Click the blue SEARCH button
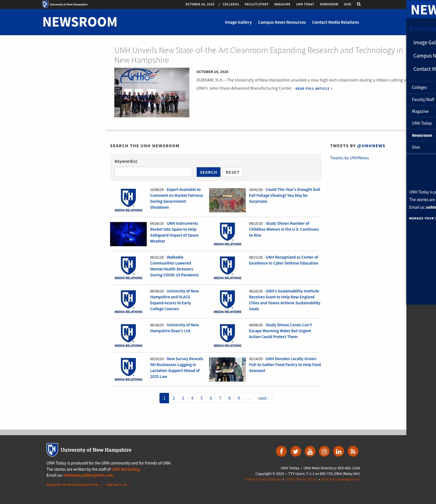 click(x=208, y=172)
